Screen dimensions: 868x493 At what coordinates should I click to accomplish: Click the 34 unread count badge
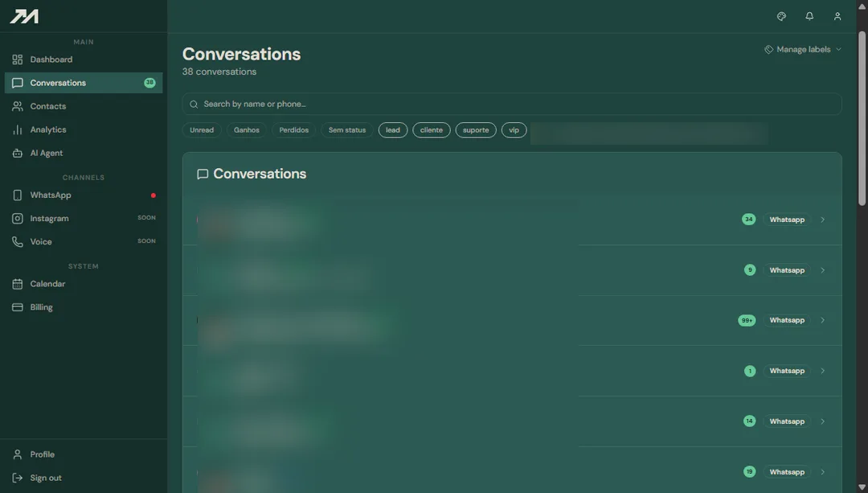point(748,220)
